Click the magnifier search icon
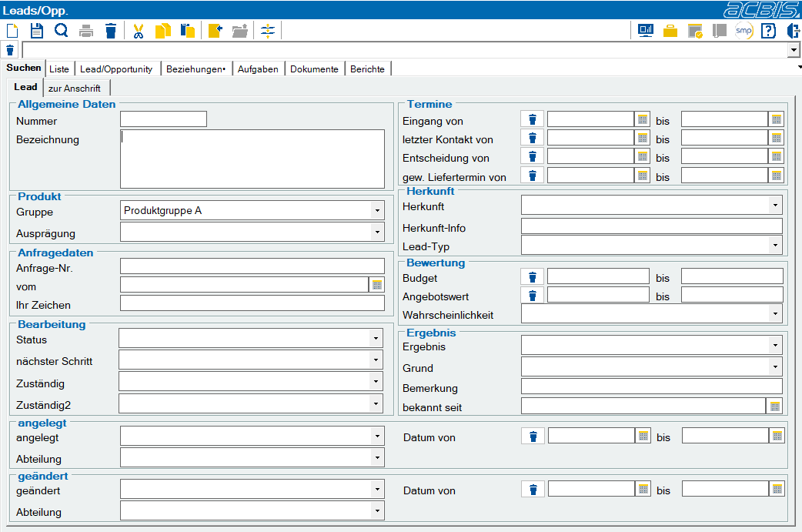Screen dimensions: 802x532 pos(62,31)
